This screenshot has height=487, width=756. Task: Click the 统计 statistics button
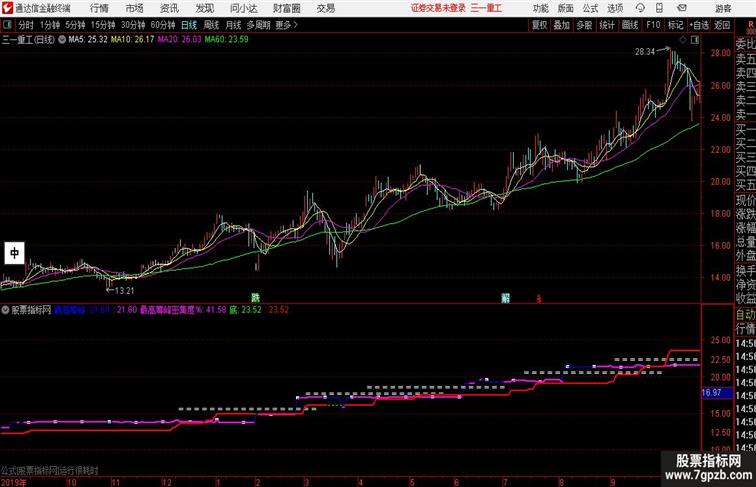coord(607,25)
